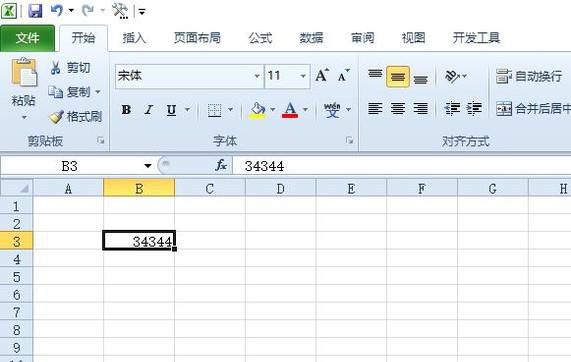Expand the Underline style dropdown arrow
Image resolution: width=571 pixels, height=362 pixels.
tap(188, 109)
